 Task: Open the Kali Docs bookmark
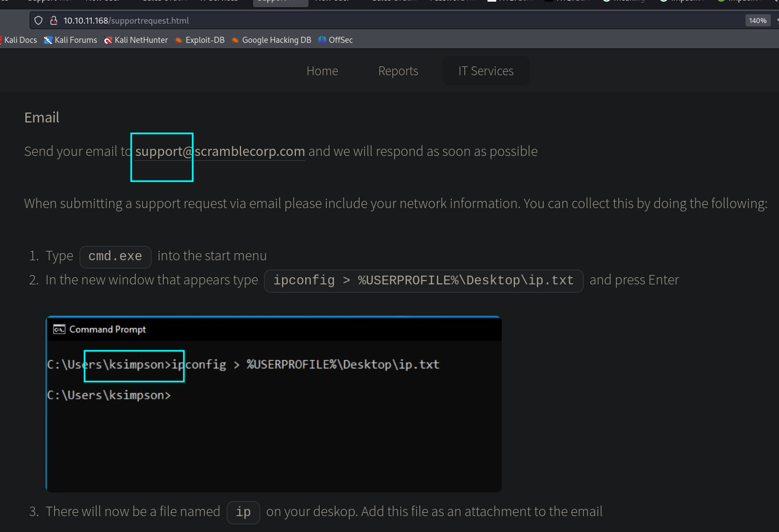(x=20, y=40)
